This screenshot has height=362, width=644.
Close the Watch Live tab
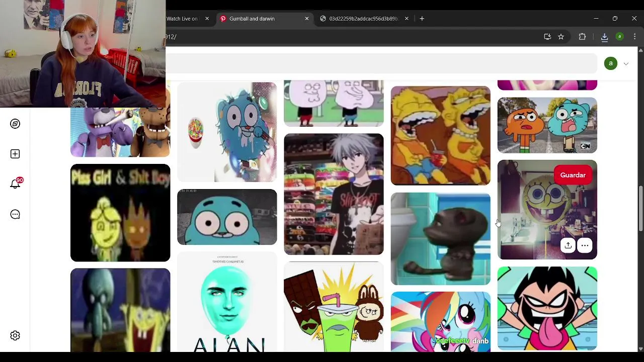click(207, 19)
